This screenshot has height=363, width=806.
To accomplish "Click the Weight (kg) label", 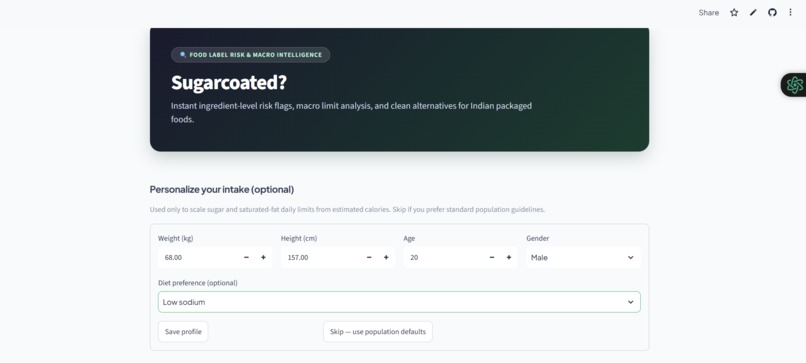I will click(x=176, y=239).
